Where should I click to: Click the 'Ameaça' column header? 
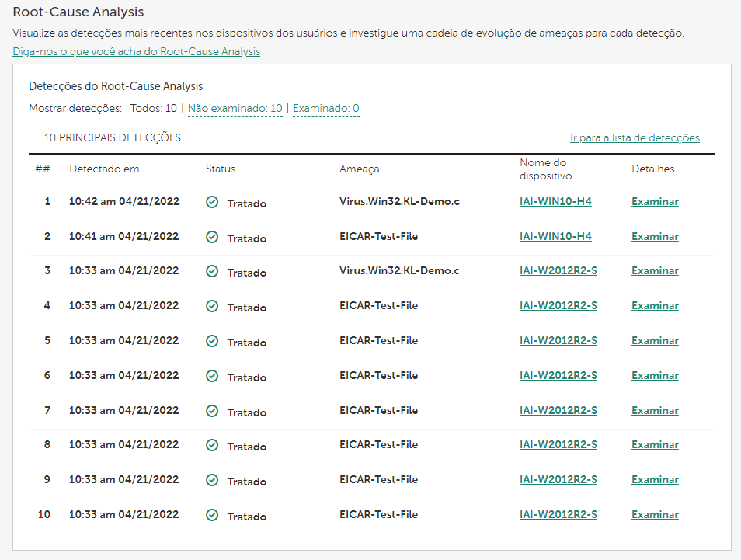click(359, 169)
